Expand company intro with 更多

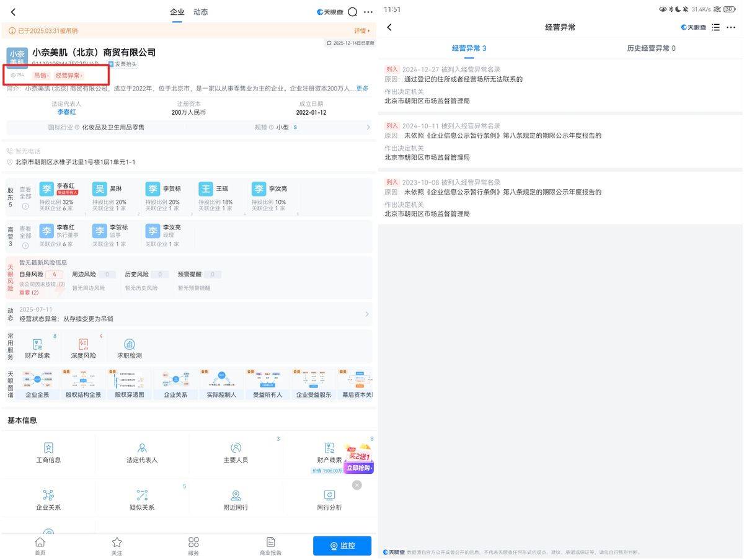[362, 89]
